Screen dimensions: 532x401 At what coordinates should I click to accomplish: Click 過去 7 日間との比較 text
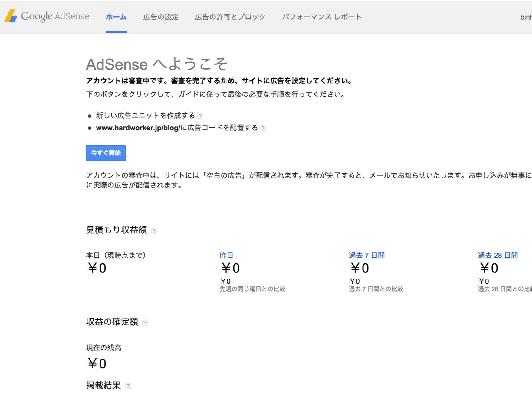[x=376, y=289]
